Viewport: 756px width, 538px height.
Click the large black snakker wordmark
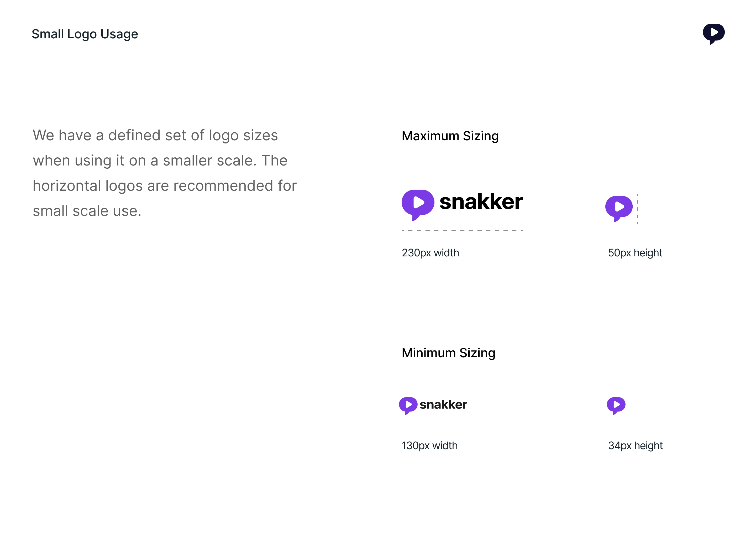pyautogui.click(x=481, y=202)
